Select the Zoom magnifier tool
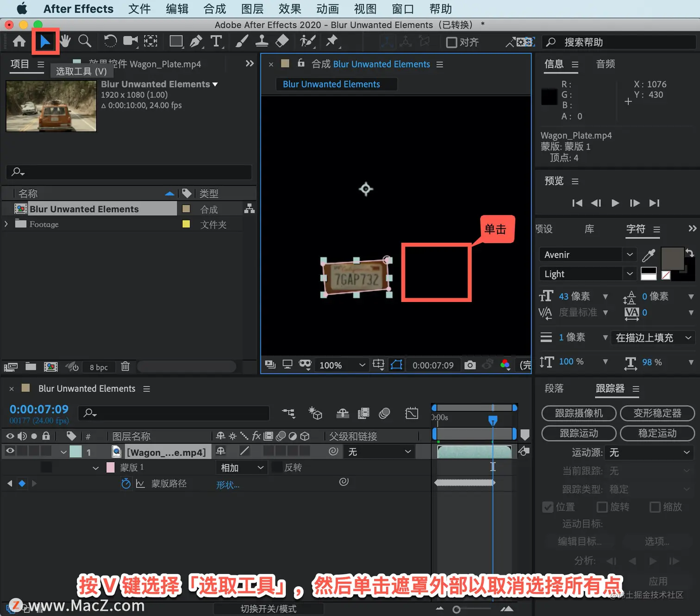700x616 pixels. [85, 41]
